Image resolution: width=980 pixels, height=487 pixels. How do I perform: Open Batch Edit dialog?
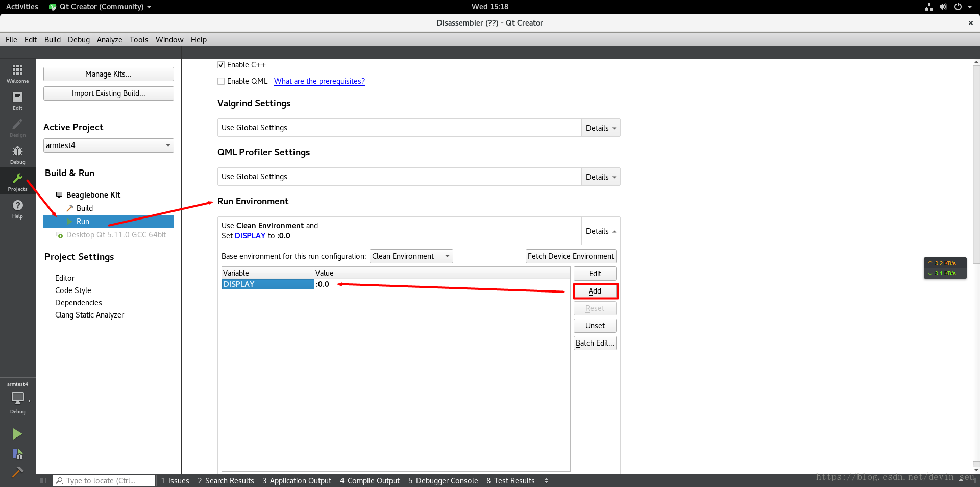595,343
